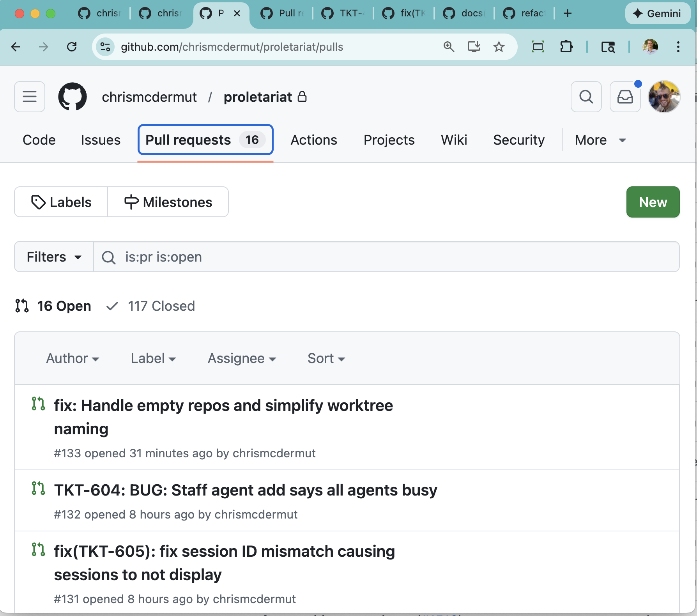Open the Assignee filter
This screenshot has height=616, width=697.
[242, 358]
